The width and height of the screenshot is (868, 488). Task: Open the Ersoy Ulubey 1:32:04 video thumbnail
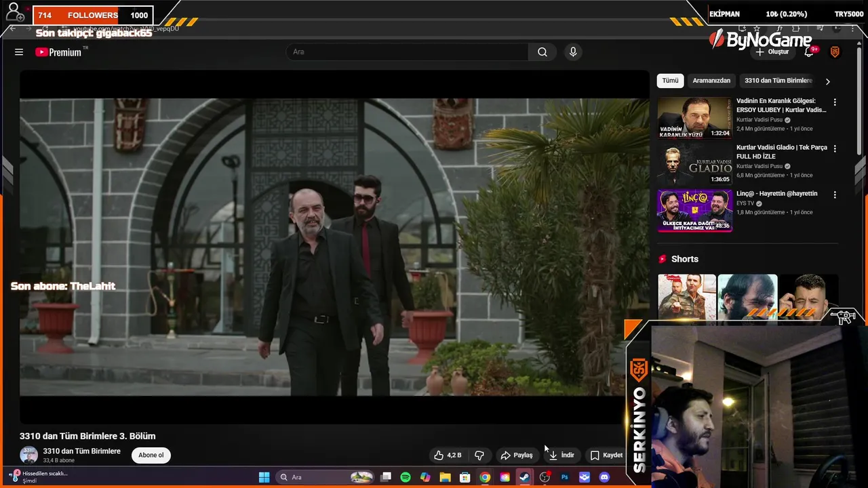coord(694,118)
